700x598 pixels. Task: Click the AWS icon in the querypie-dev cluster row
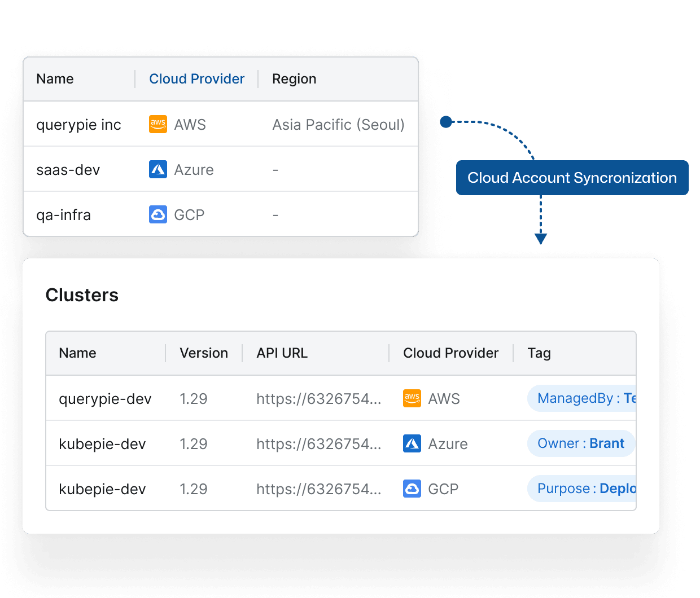[x=412, y=398]
